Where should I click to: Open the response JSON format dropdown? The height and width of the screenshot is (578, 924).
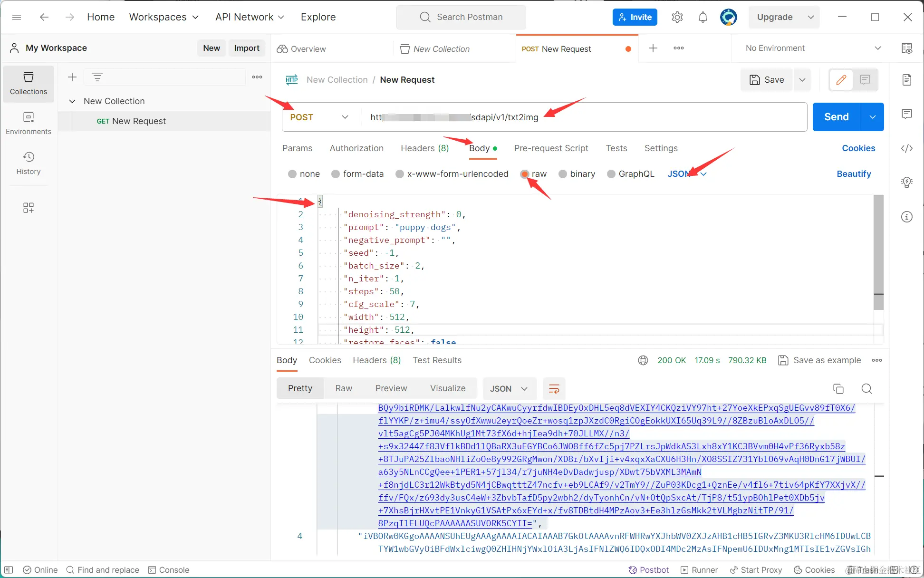pyautogui.click(x=509, y=389)
